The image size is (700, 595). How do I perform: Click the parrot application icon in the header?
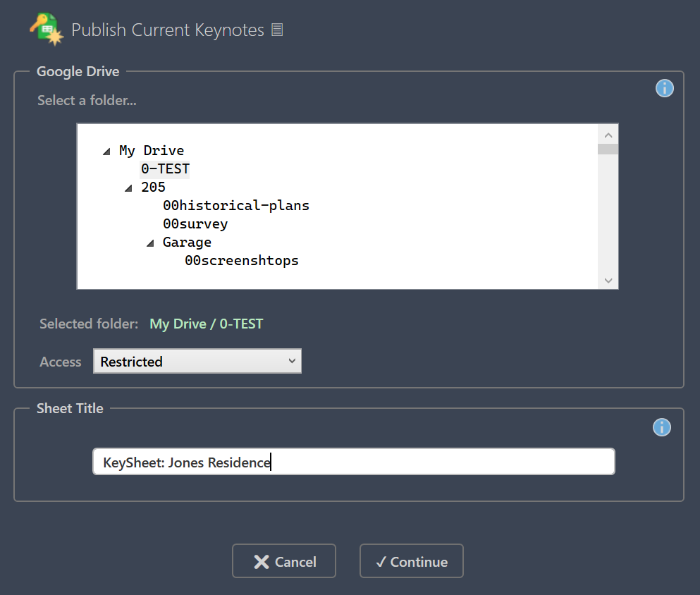click(x=46, y=28)
